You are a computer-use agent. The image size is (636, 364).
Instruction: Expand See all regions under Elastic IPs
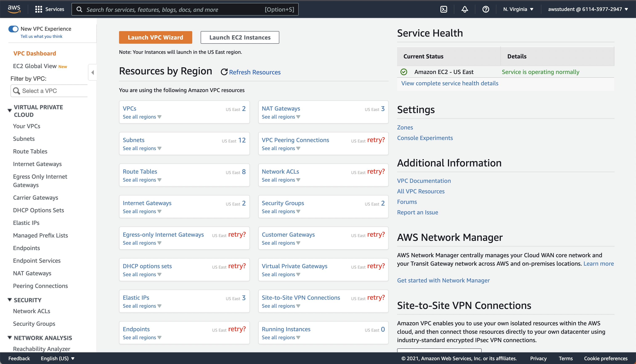pos(142,306)
